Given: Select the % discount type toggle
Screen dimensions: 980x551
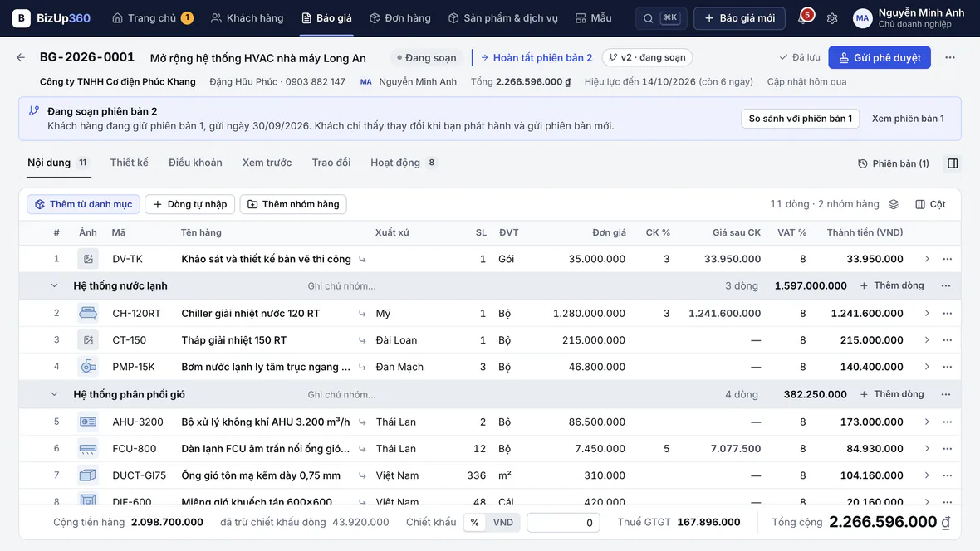Looking at the screenshot, I should tap(474, 522).
